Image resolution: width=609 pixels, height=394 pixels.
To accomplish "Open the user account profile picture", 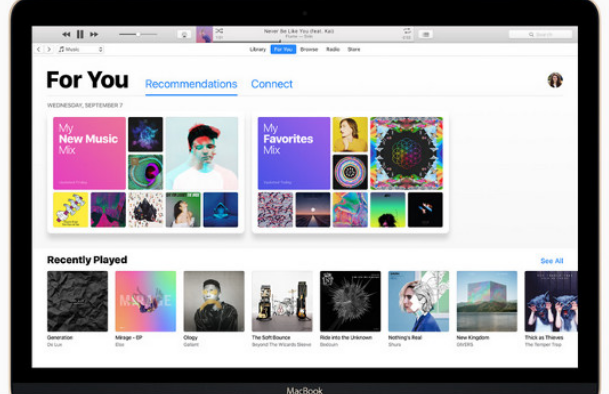I will point(555,80).
